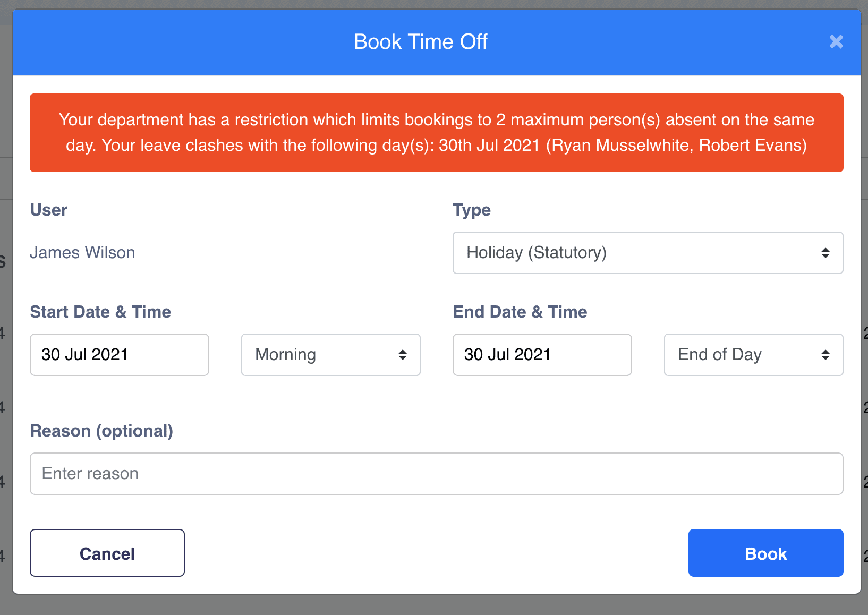
Task: Click the end date field
Action: click(542, 355)
